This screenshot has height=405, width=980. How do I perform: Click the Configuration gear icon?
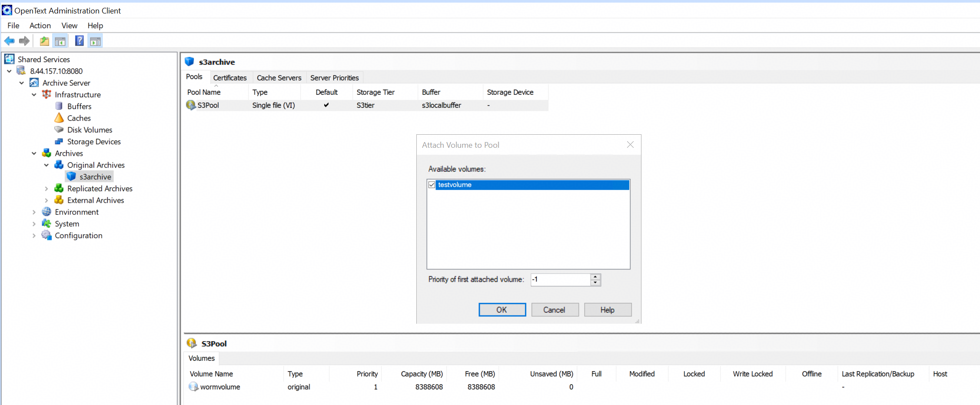(47, 235)
